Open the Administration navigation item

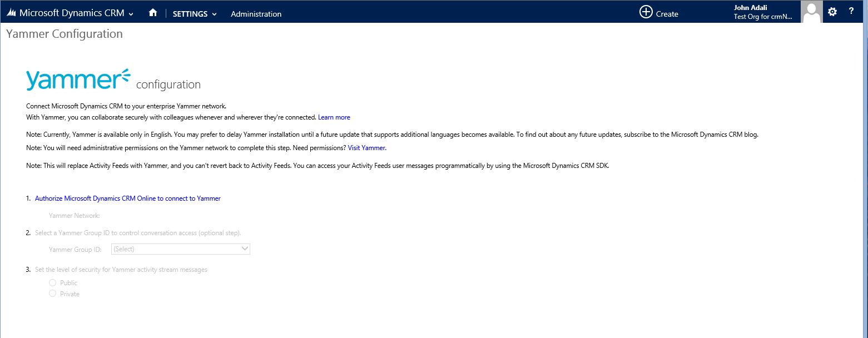pyautogui.click(x=256, y=14)
